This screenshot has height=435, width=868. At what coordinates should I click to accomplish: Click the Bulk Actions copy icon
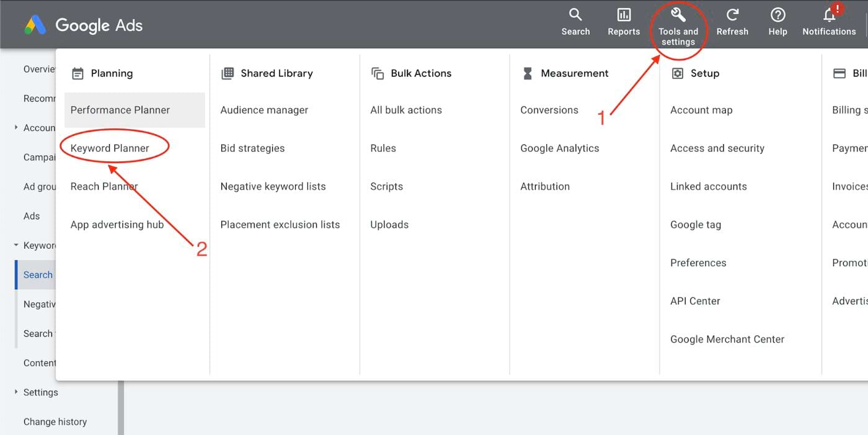click(x=378, y=73)
